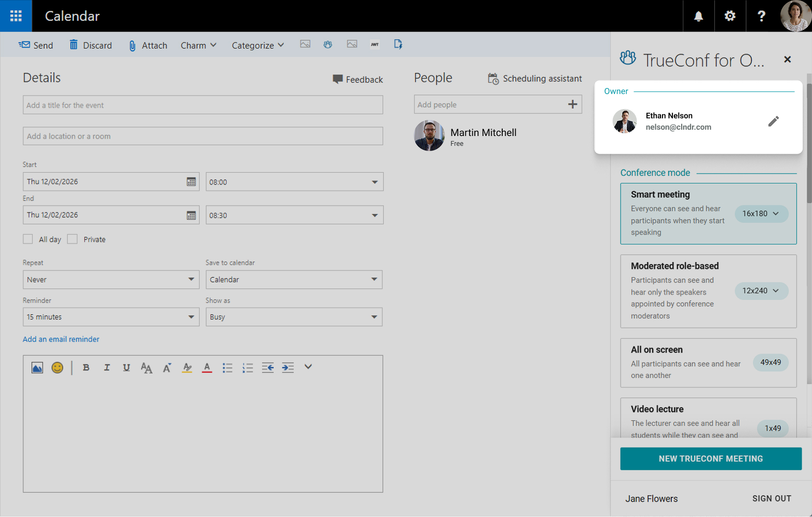
Task: Insert an emoji in the message body
Action: click(x=57, y=368)
